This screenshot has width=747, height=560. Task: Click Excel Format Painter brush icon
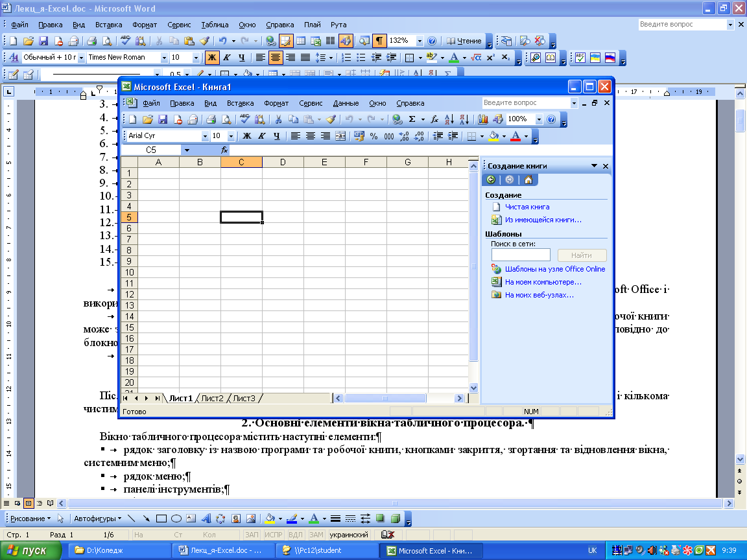click(331, 119)
